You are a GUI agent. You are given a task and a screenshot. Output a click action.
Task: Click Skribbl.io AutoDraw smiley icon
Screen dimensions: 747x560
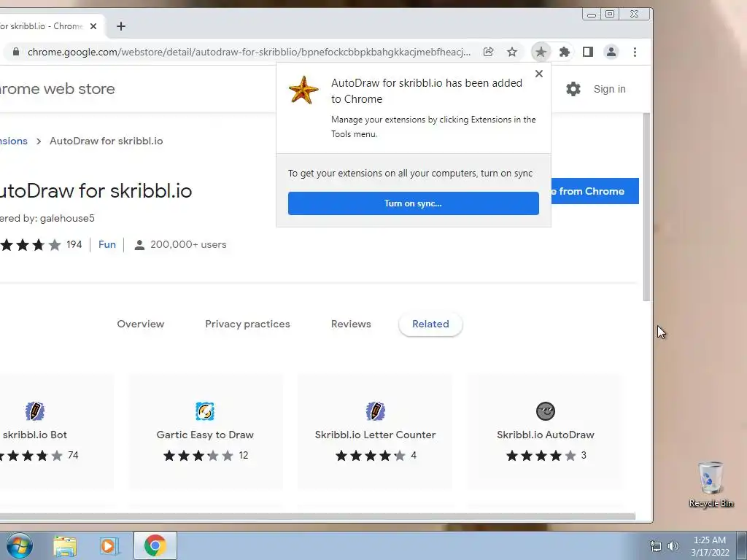point(546,411)
